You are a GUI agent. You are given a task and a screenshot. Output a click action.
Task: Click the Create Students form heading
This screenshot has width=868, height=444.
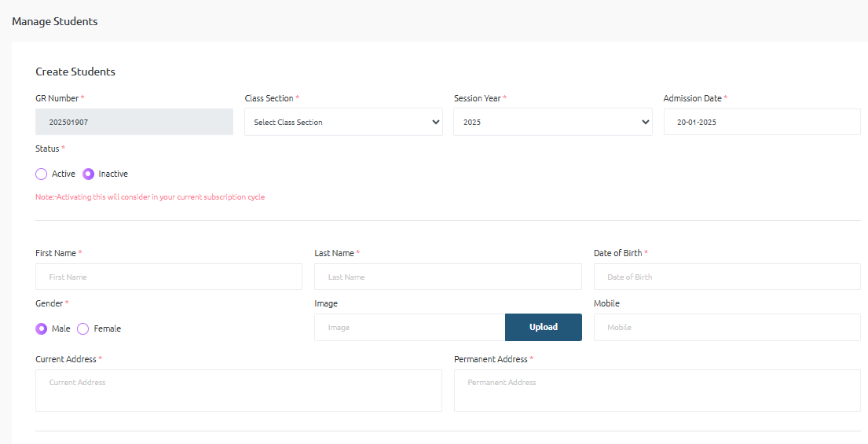click(x=75, y=72)
